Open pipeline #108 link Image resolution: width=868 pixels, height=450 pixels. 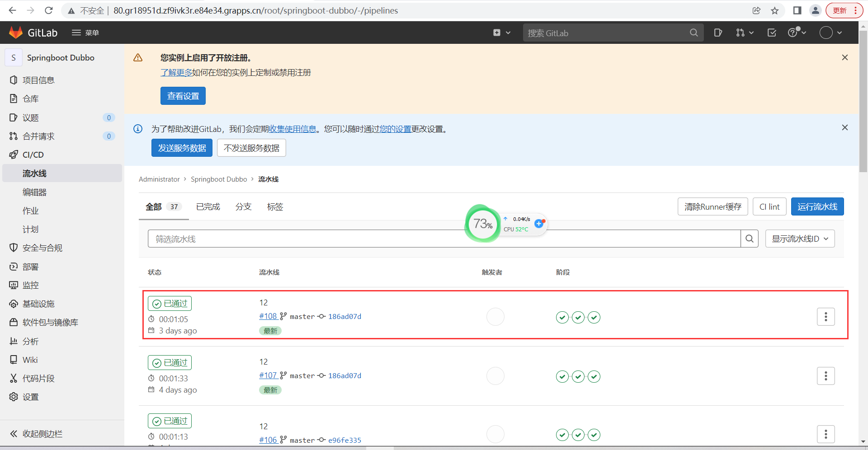pos(268,316)
